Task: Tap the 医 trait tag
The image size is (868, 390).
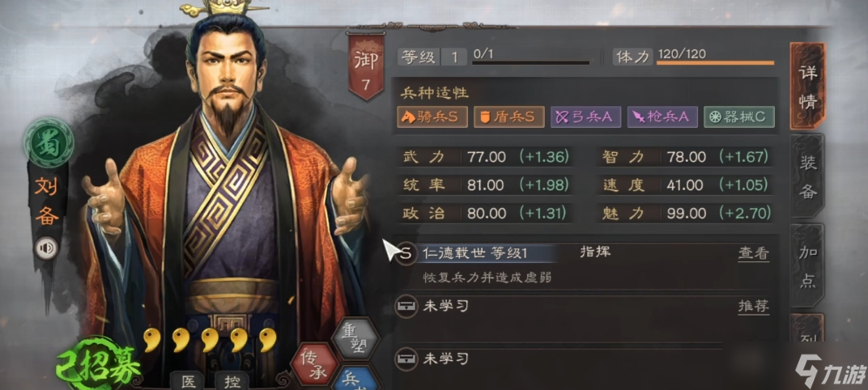Action: (189, 382)
